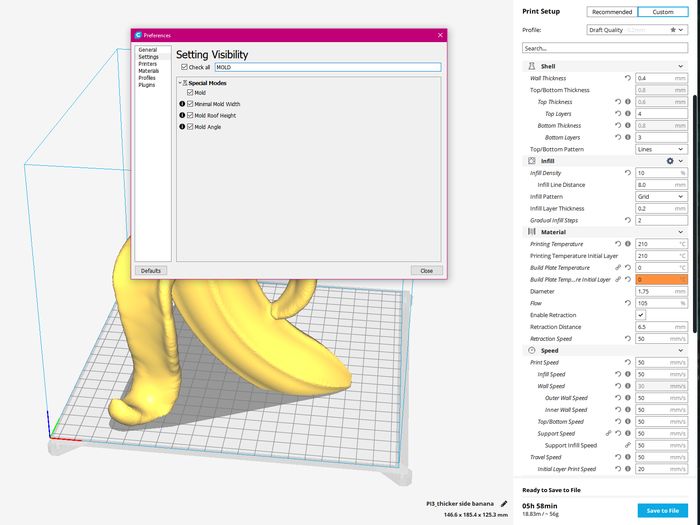Collapse the Shell settings category
Screen dimensions: 700x525
(x=680, y=66)
